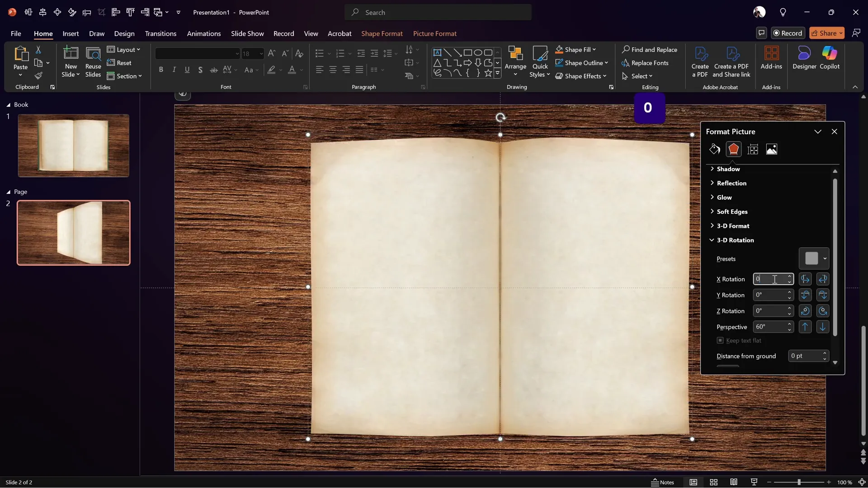Click the Cut scissors icon
Viewport: 868px width, 488px height.
[38, 50]
